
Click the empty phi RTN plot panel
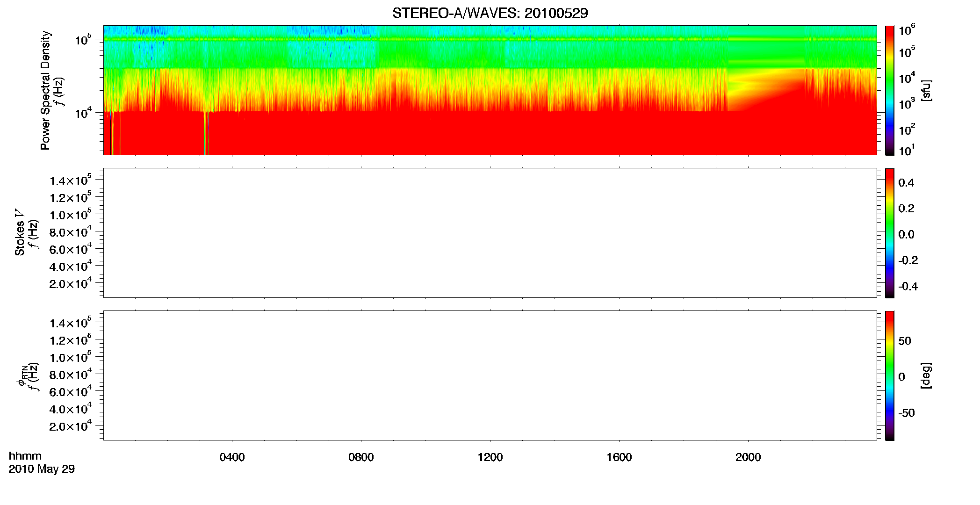[x=490, y=375]
